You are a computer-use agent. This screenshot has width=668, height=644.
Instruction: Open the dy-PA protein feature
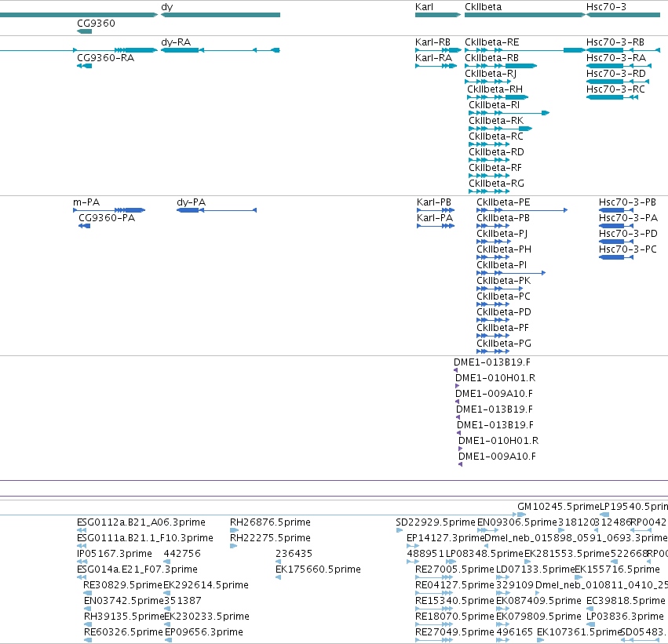point(191,202)
